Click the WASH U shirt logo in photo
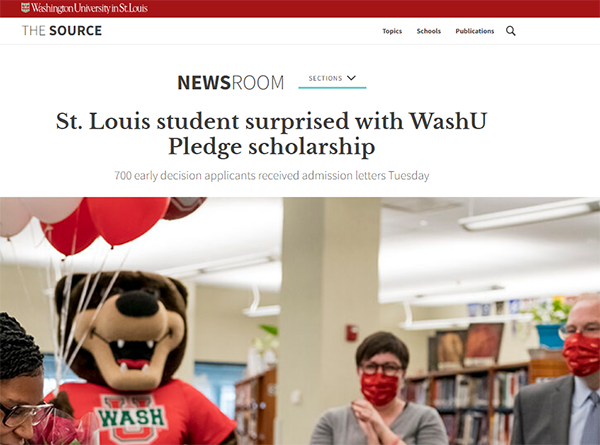 132,417
